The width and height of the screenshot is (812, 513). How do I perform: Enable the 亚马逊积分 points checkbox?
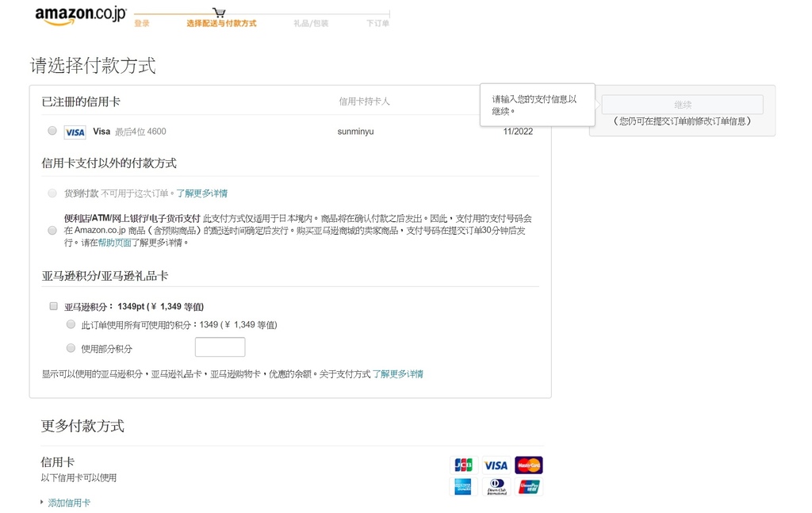point(54,306)
